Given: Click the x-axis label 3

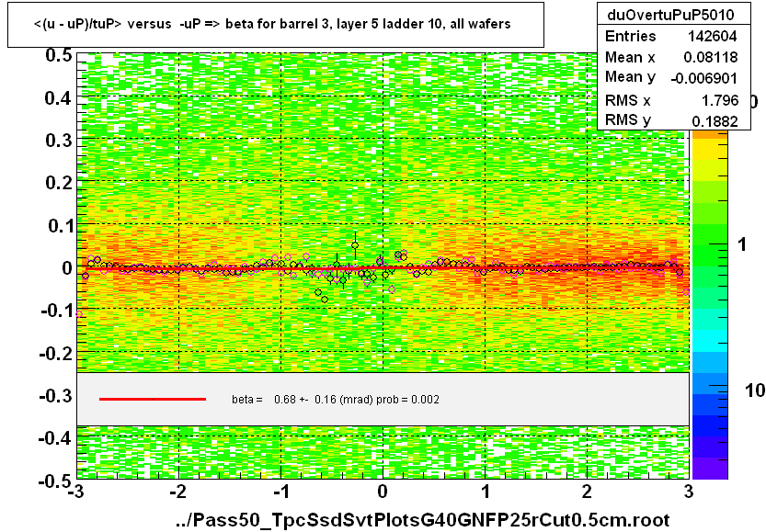Looking at the screenshot, I should pyautogui.click(x=689, y=491).
